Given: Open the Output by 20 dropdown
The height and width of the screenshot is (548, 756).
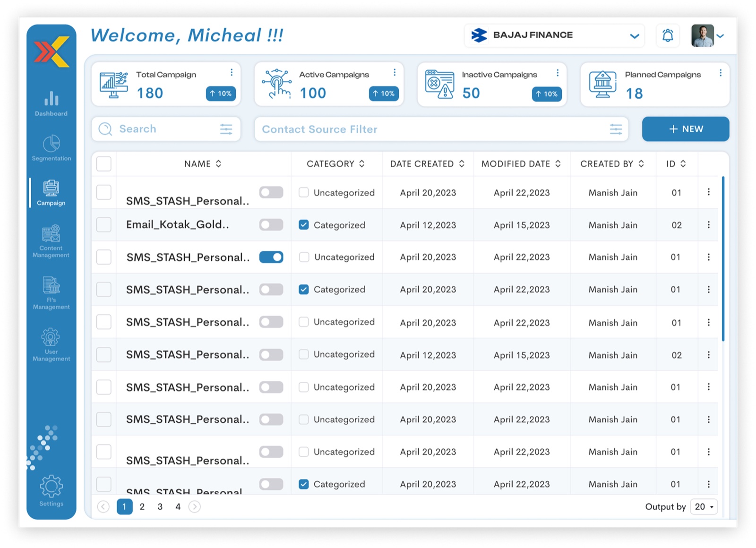Looking at the screenshot, I should (704, 506).
